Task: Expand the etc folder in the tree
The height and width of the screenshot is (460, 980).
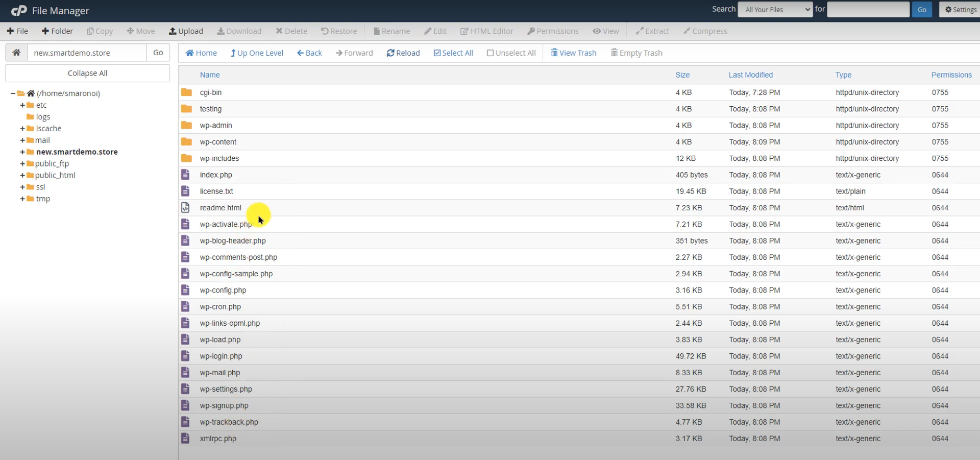Action: click(x=22, y=105)
